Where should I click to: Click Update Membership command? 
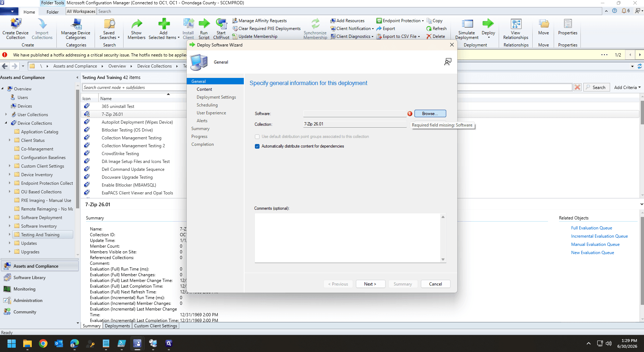point(255,36)
